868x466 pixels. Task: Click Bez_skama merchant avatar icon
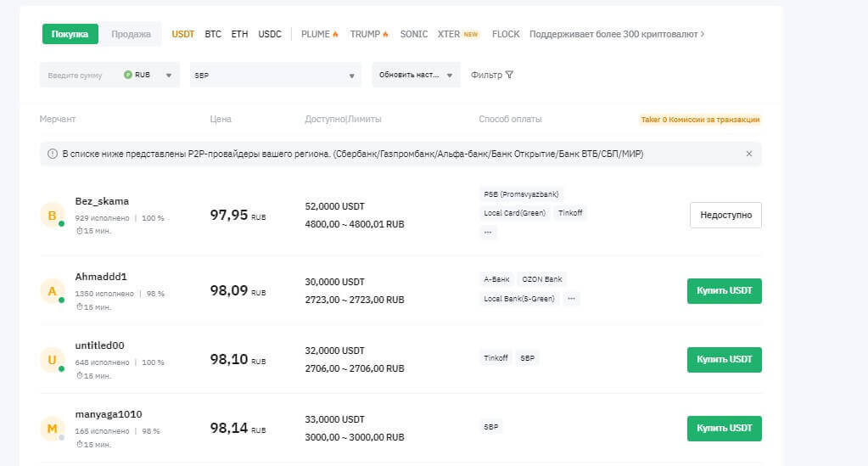click(53, 216)
